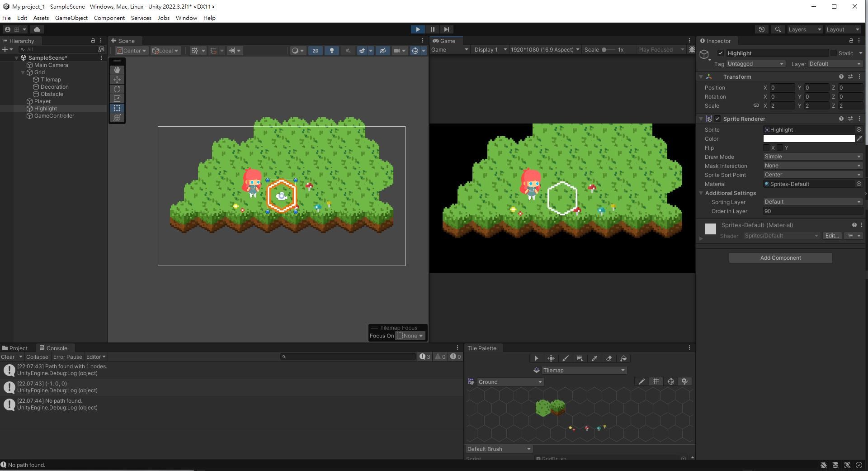This screenshot has height=471, width=868.
Task: Select the Rect tool in Scene toolbar
Action: click(x=117, y=108)
